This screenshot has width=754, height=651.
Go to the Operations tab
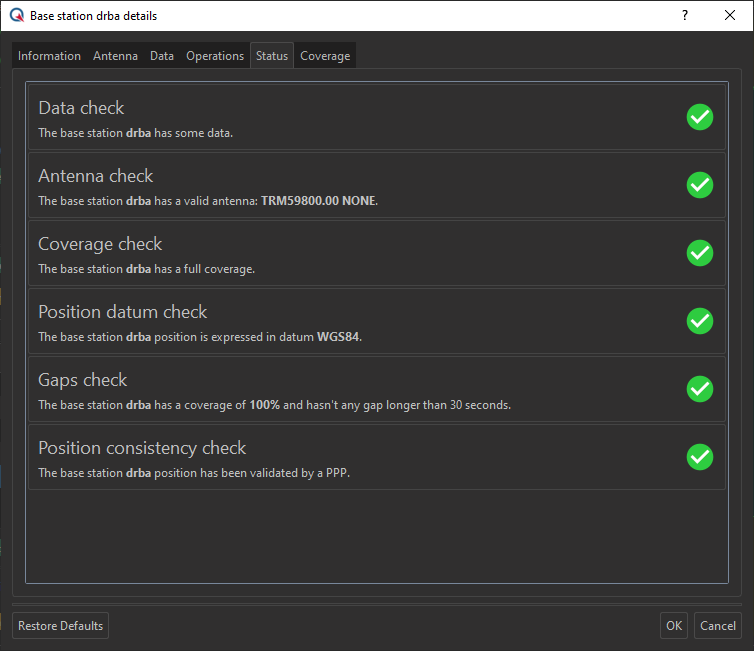click(x=215, y=56)
